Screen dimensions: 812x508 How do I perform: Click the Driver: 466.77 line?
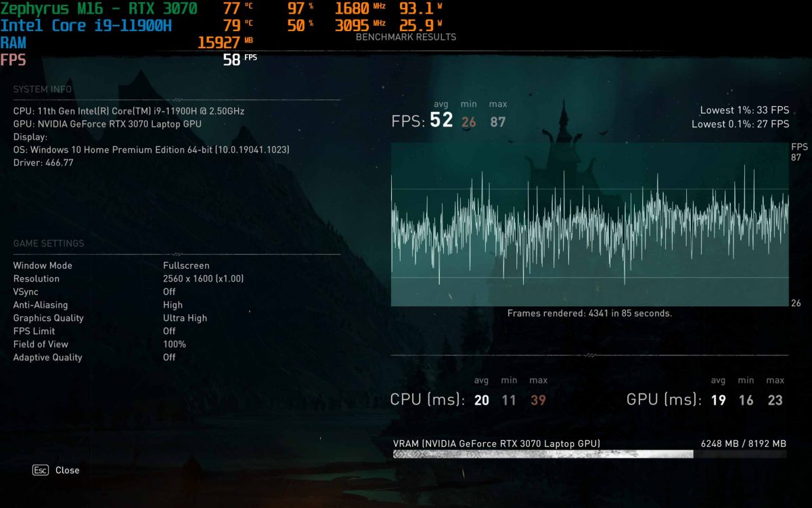(x=43, y=163)
